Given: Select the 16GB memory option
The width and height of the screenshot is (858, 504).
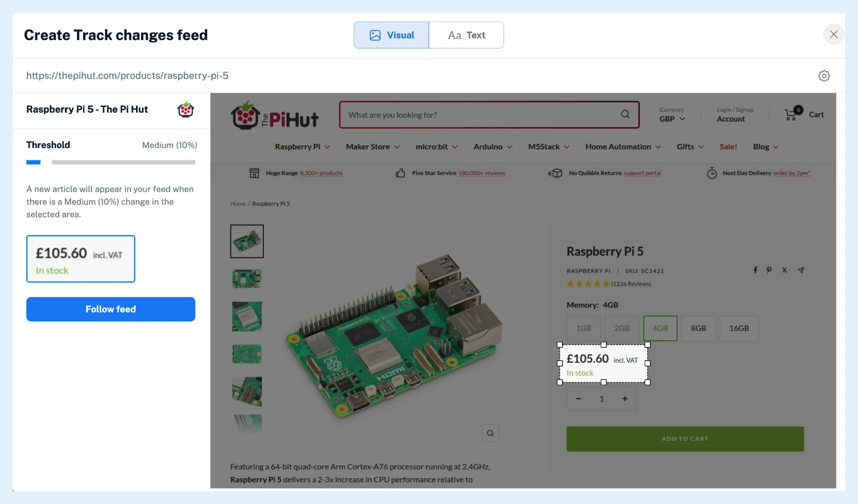Looking at the screenshot, I should click(x=739, y=328).
